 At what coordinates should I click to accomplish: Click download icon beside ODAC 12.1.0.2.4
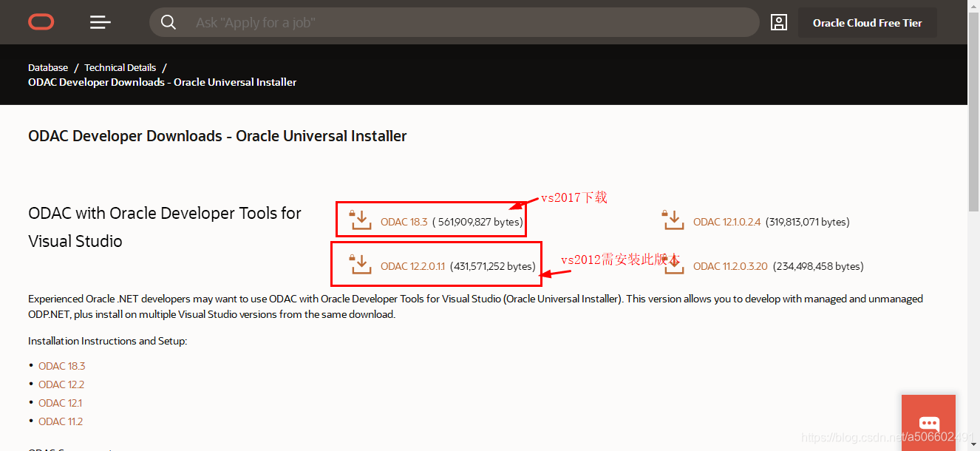pos(674,220)
